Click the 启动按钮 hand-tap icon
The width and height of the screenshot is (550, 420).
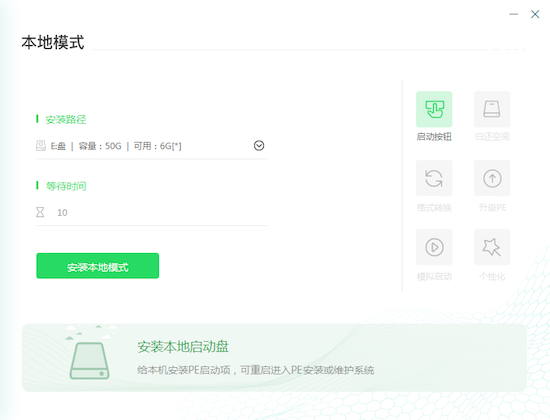point(434,109)
